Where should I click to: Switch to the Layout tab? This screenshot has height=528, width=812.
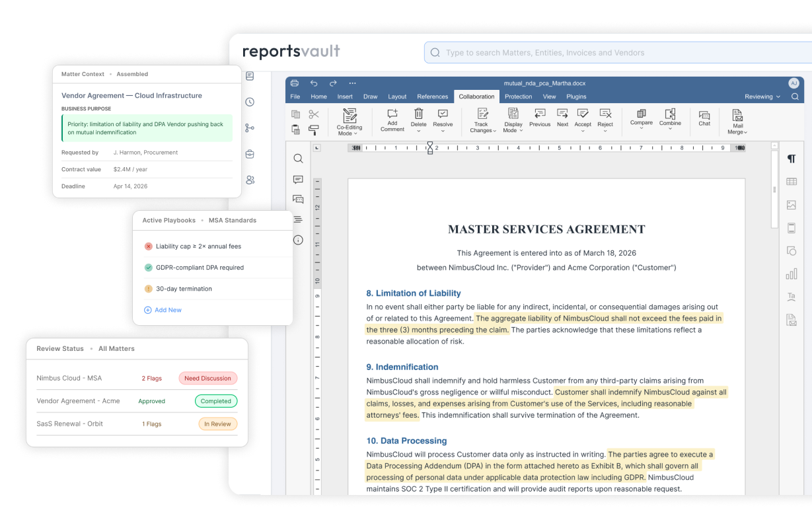397,96
